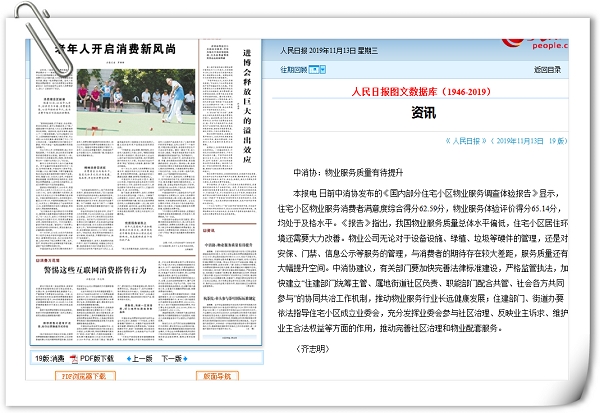Open vertical headline 进博会释放巨大的溢出效应
The height and width of the screenshot is (413, 600).
click(x=247, y=106)
